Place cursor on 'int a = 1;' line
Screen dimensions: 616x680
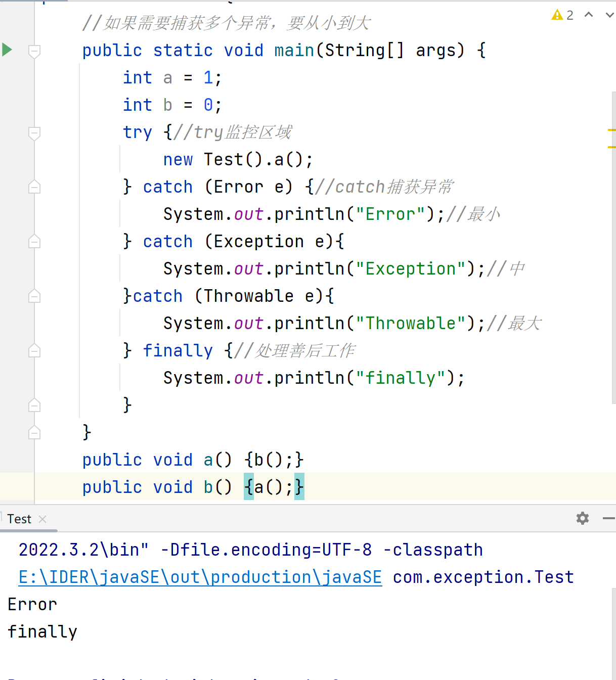172,78
